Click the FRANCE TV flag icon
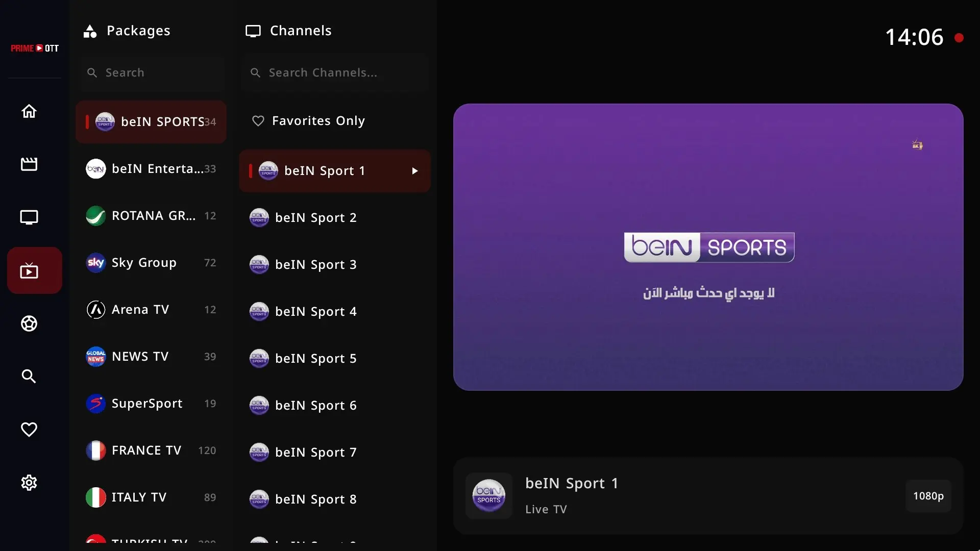 point(96,450)
